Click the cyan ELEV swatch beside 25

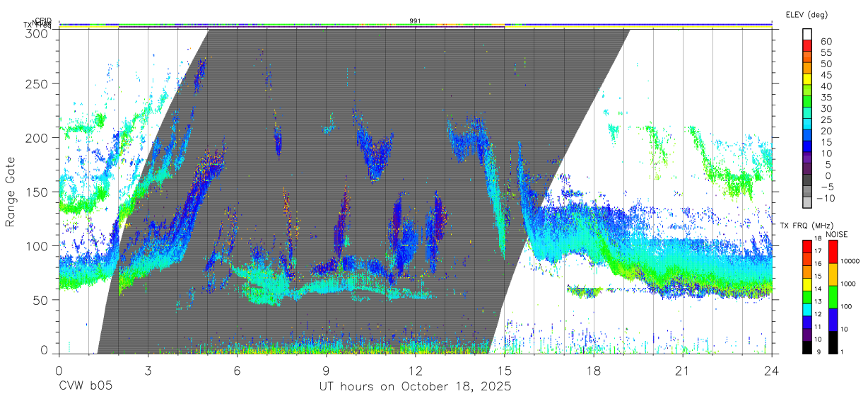click(x=807, y=125)
